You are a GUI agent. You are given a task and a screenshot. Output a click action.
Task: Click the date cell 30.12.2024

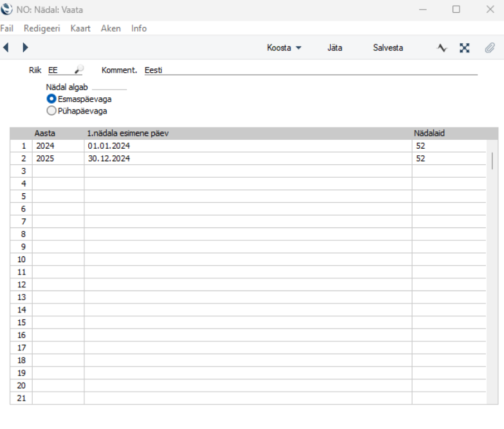click(x=248, y=158)
